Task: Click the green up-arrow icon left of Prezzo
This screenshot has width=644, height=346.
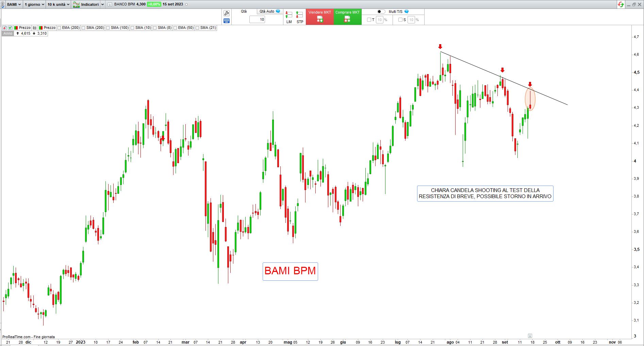Action: 10,28
